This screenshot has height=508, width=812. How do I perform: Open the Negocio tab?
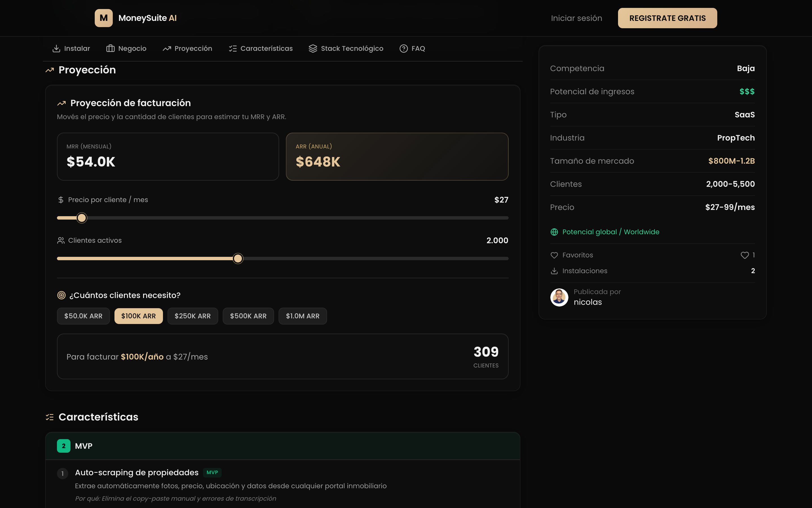pyautogui.click(x=127, y=49)
